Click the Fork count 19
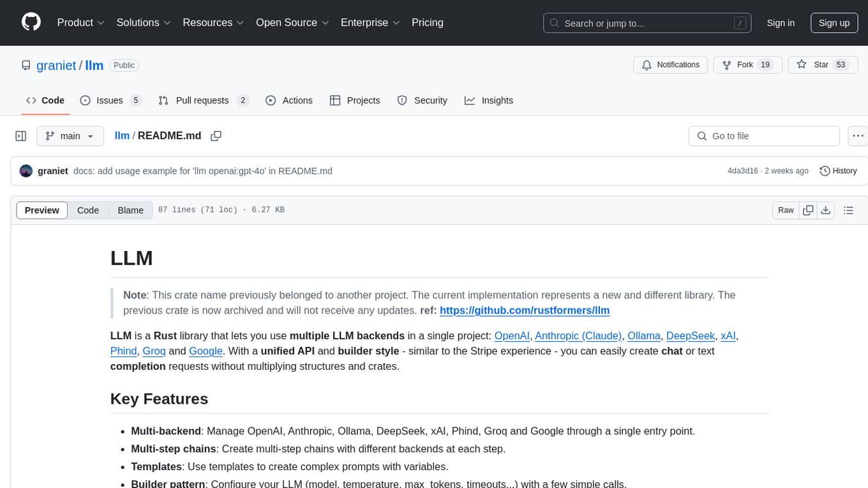The width and height of the screenshot is (868, 488). tap(766, 65)
